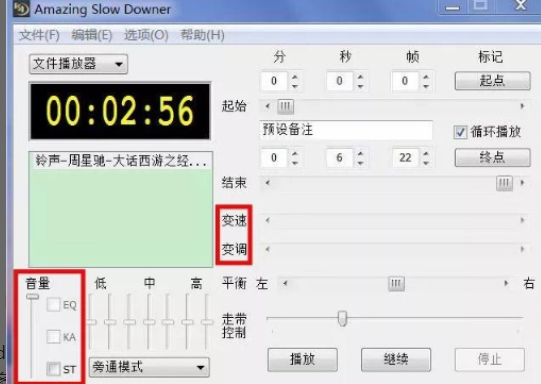This screenshot has height=384, width=541.
Task: Open the 文件(F) menu
Action: [39, 35]
